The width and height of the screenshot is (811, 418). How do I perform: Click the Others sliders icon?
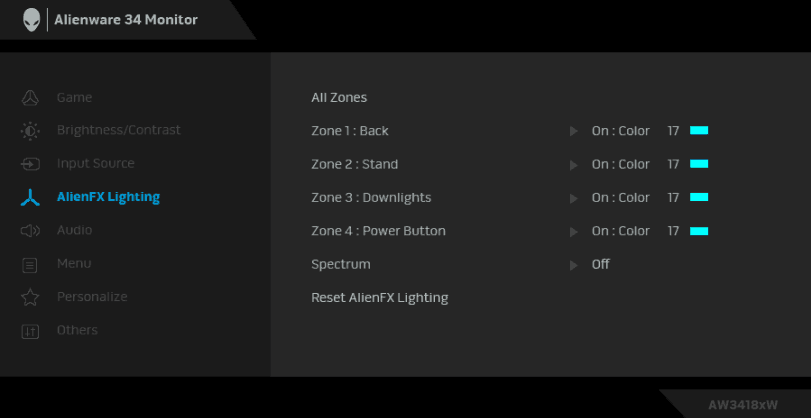[x=30, y=331]
